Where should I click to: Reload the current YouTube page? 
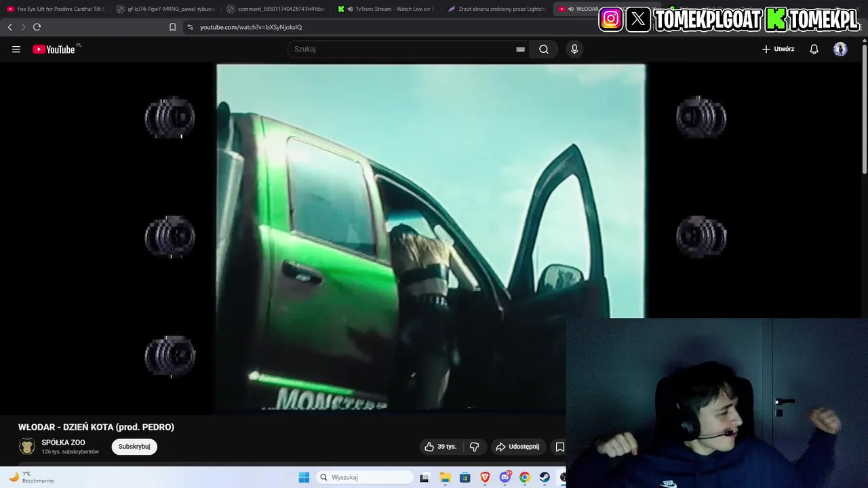pyautogui.click(x=37, y=27)
